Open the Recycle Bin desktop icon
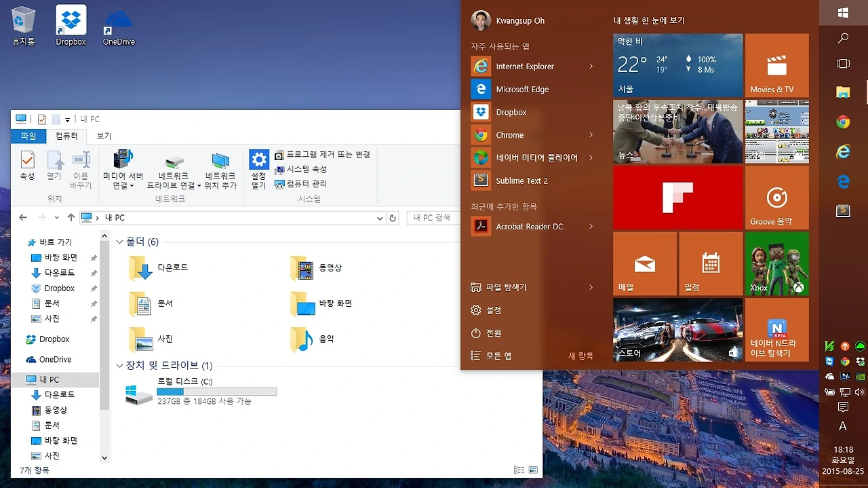The image size is (868, 488). [23, 26]
